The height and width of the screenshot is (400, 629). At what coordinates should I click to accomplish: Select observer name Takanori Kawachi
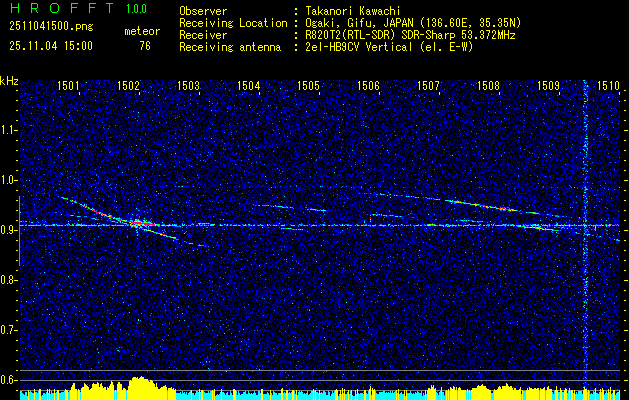353,11
